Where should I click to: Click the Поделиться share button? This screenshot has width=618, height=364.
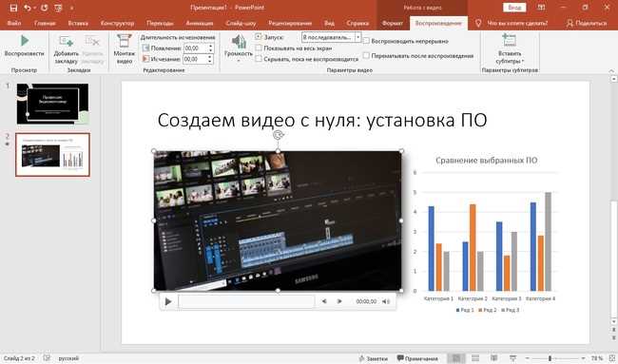pos(587,23)
